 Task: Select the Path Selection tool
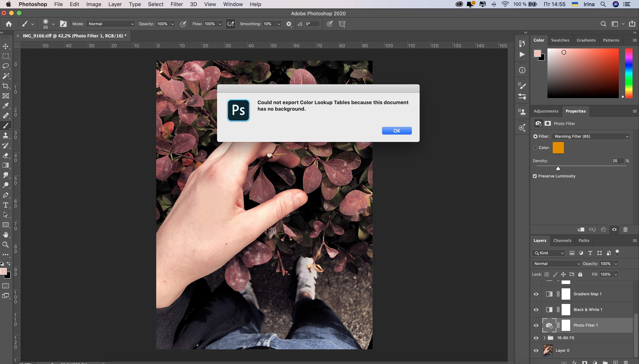(x=6, y=215)
